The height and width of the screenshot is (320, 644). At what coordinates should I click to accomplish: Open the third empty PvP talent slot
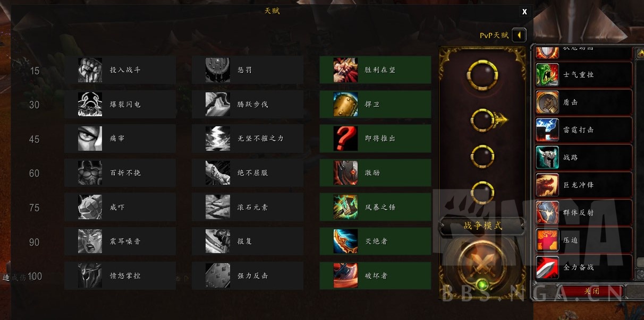(482, 156)
